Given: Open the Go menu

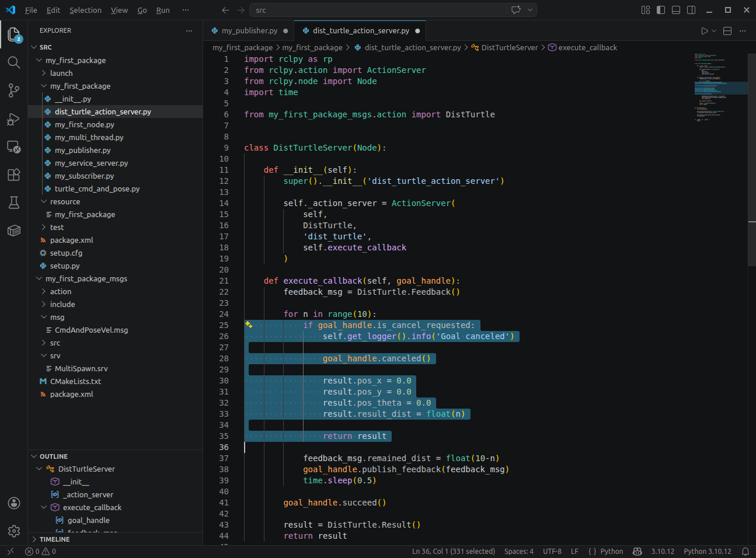Looking at the screenshot, I should pos(142,10).
